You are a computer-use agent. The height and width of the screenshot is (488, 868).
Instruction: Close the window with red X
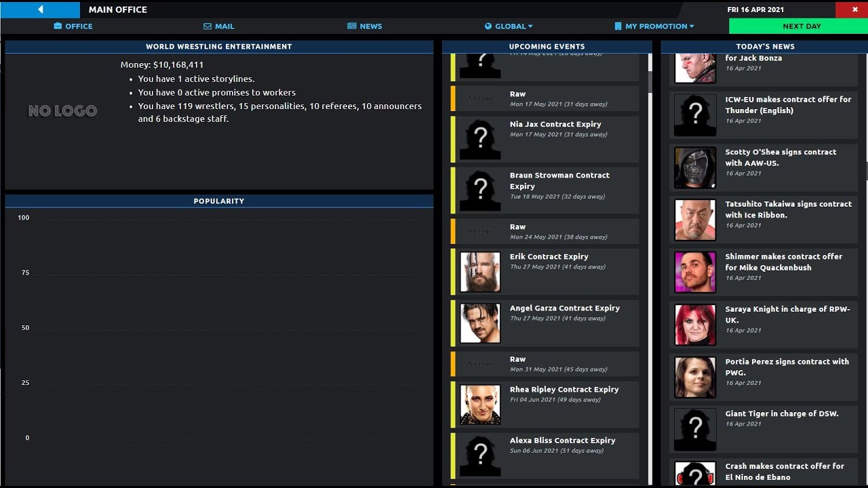point(855,9)
